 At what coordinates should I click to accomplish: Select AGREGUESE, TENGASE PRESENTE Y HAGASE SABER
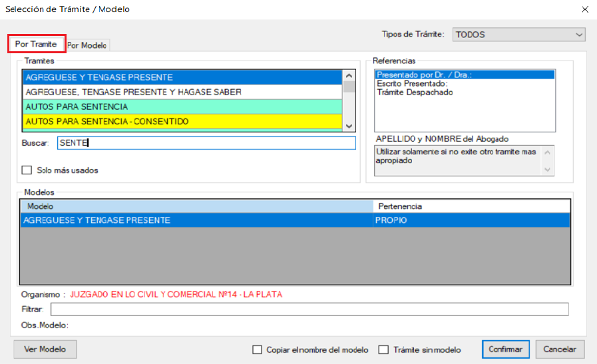point(182,92)
